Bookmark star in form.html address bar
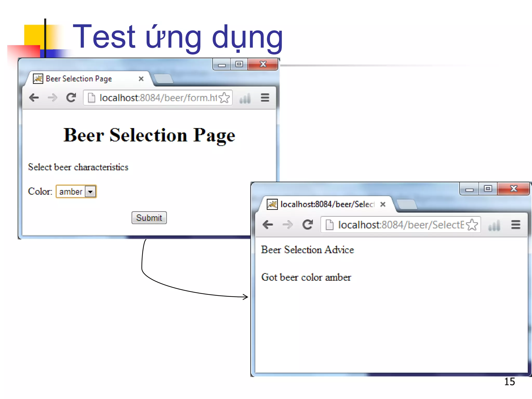 [x=224, y=98]
